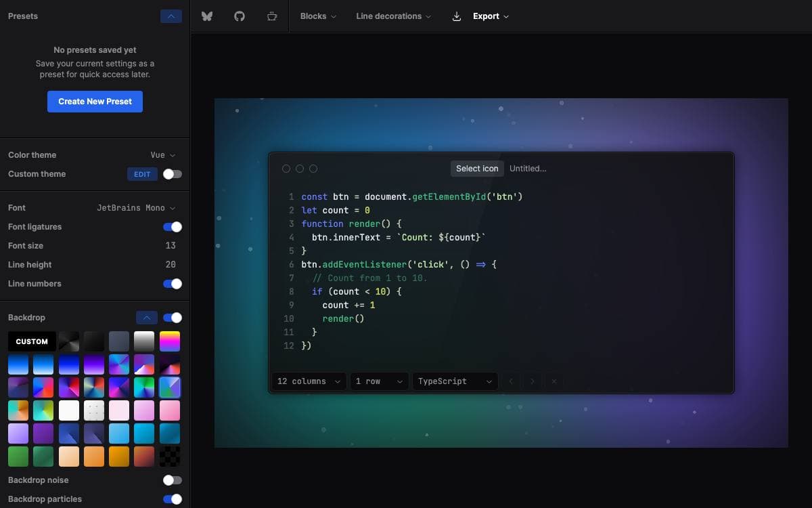
Task: Click comment '// Count from 1 to 10.'
Action: pyautogui.click(x=370, y=278)
